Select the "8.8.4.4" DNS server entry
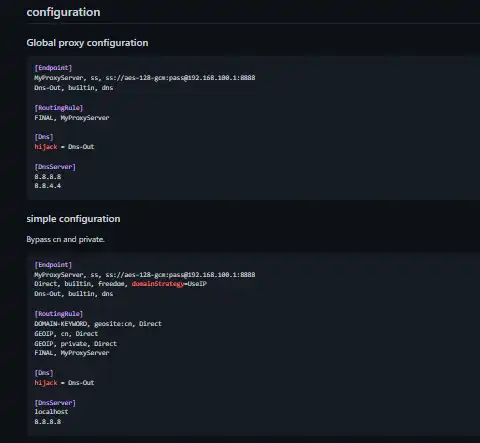Image resolution: width=480 pixels, height=443 pixels. pyautogui.click(x=48, y=186)
